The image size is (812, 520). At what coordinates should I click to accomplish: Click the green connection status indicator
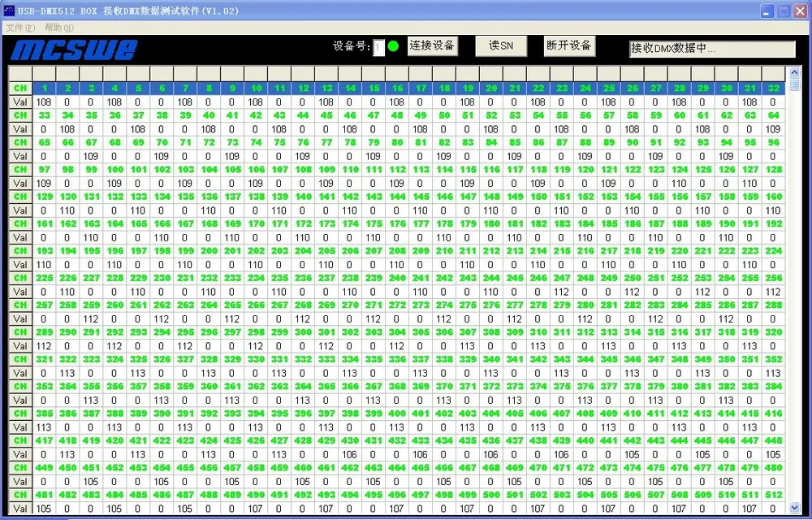coord(394,46)
